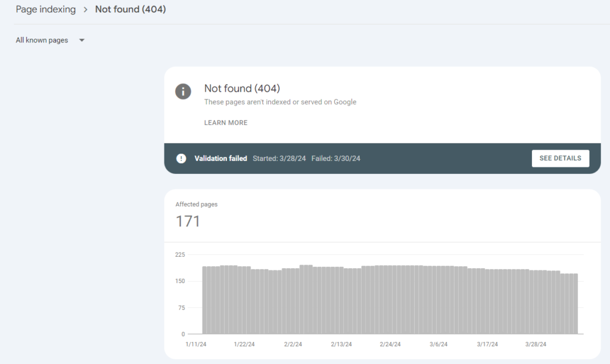Click the Validation failed status text
The width and height of the screenshot is (610, 364).
click(220, 158)
